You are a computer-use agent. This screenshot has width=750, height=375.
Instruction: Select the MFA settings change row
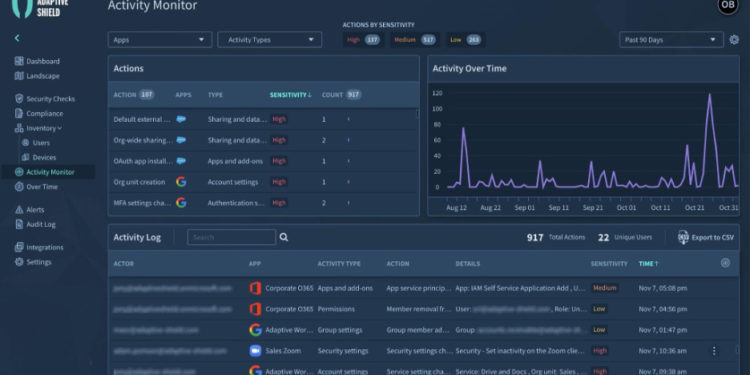[263, 203]
